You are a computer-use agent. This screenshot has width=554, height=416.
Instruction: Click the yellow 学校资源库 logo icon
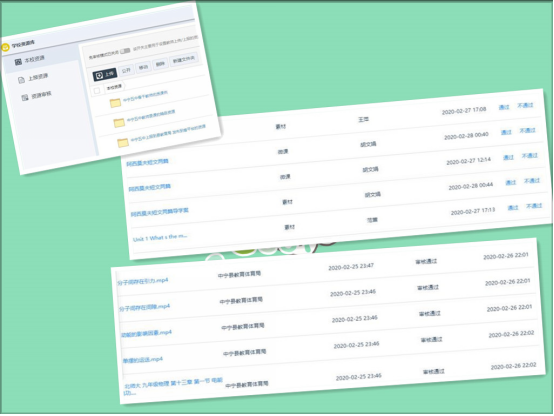pos(5,47)
